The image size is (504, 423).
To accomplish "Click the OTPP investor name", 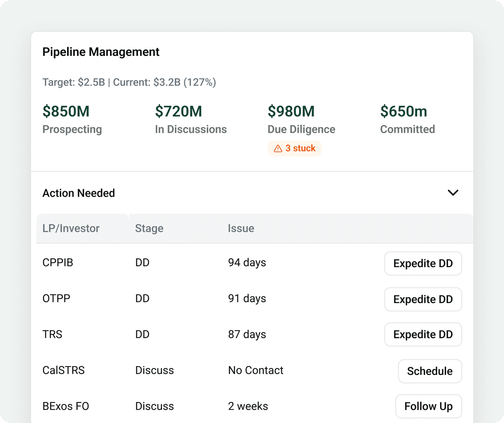I will click(x=56, y=298).
